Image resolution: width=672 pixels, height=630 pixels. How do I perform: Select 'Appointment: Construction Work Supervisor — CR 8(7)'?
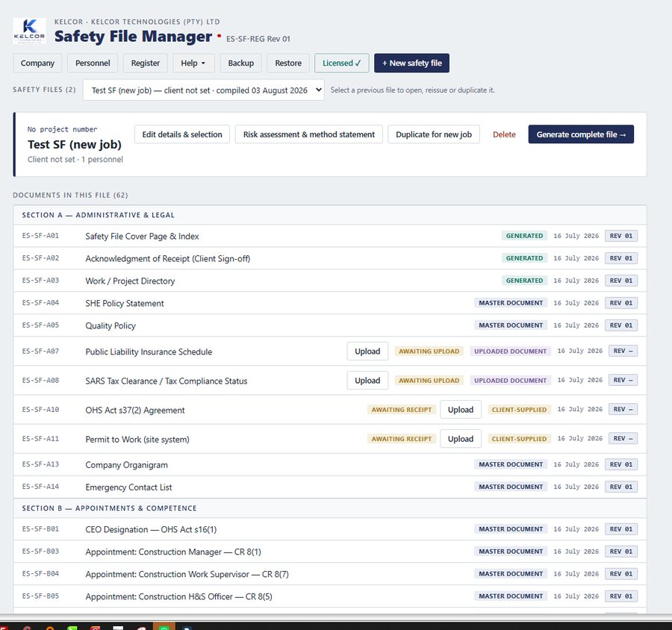[x=187, y=574]
